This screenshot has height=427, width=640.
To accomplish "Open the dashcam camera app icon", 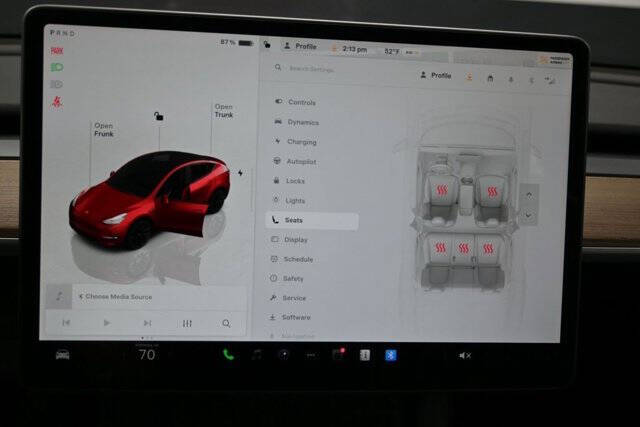I will pos(284,355).
